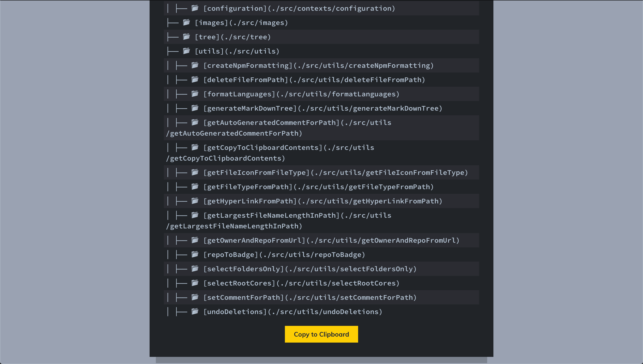643x364 pixels.
Task: Click folder icon beside deleteFileFromPath row
Action: (x=195, y=79)
